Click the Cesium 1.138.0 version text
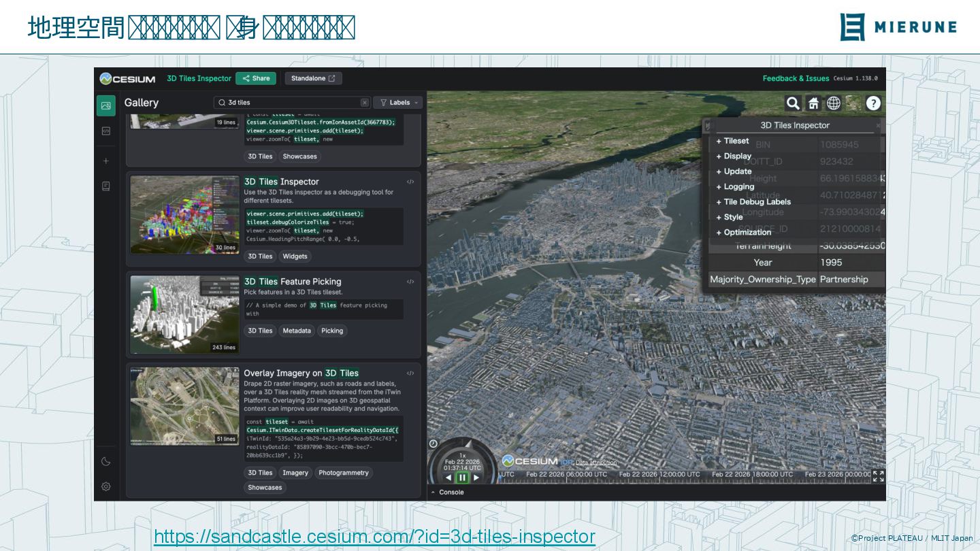Image resolution: width=980 pixels, height=551 pixels. point(855,78)
